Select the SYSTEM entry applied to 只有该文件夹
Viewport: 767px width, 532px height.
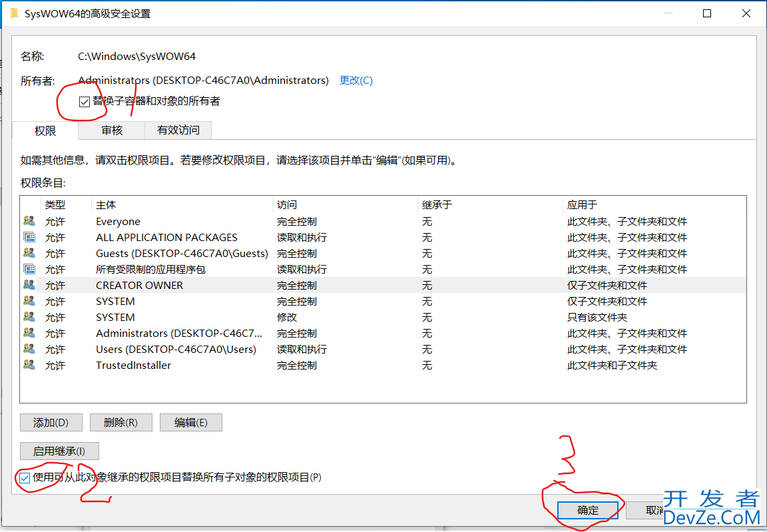click(x=383, y=317)
